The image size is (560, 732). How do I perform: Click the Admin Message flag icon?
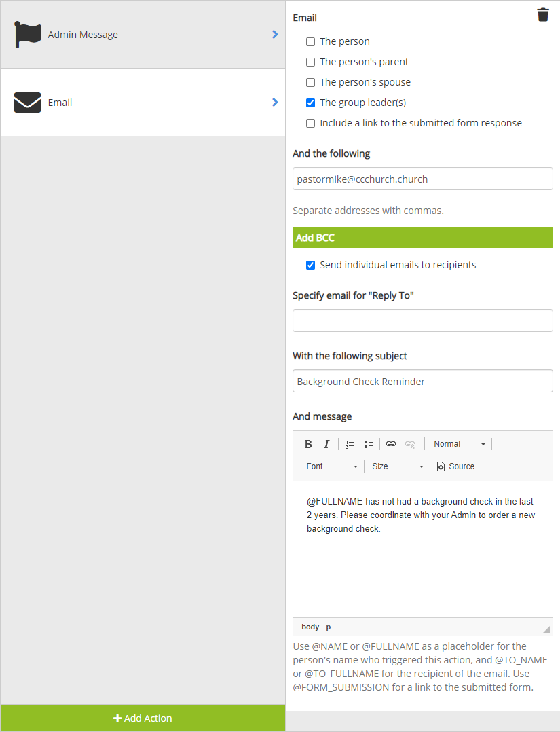tap(28, 35)
